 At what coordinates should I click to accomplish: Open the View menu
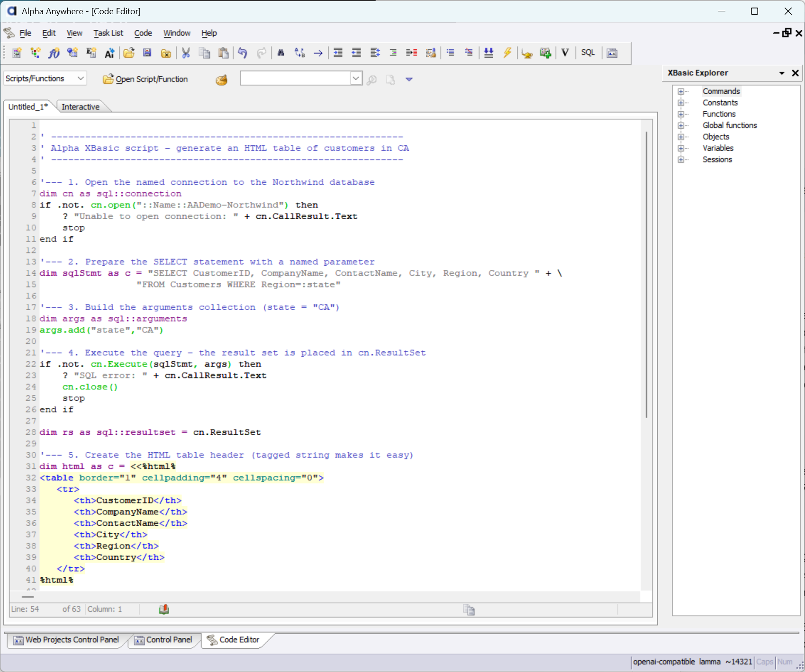(x=74, y=33)
